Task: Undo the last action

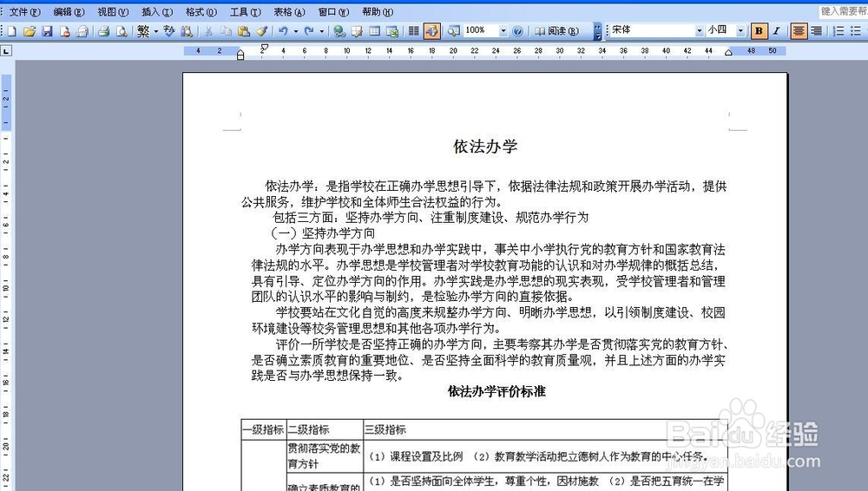Action: point(283,31)
